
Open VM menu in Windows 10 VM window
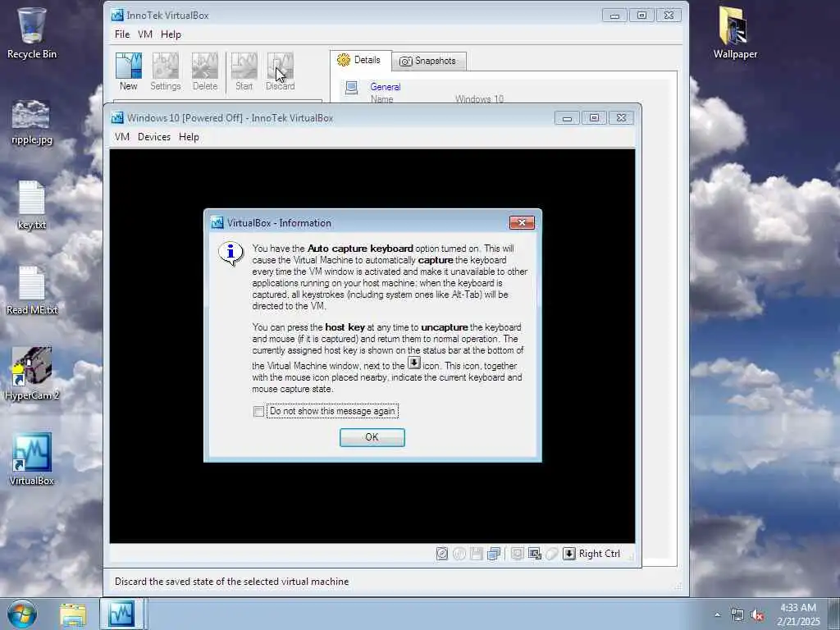122,137
